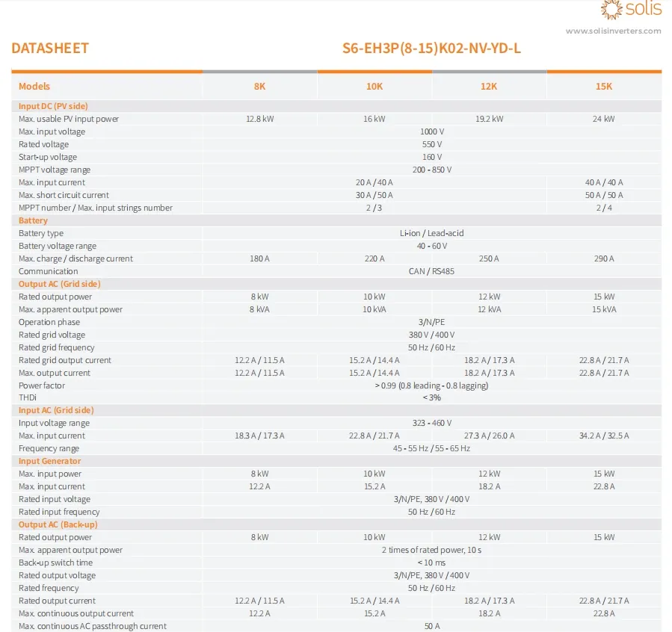
Task: Click the Rated grid frequency row label
Action: pyautogui.click(x=57, y=347)
